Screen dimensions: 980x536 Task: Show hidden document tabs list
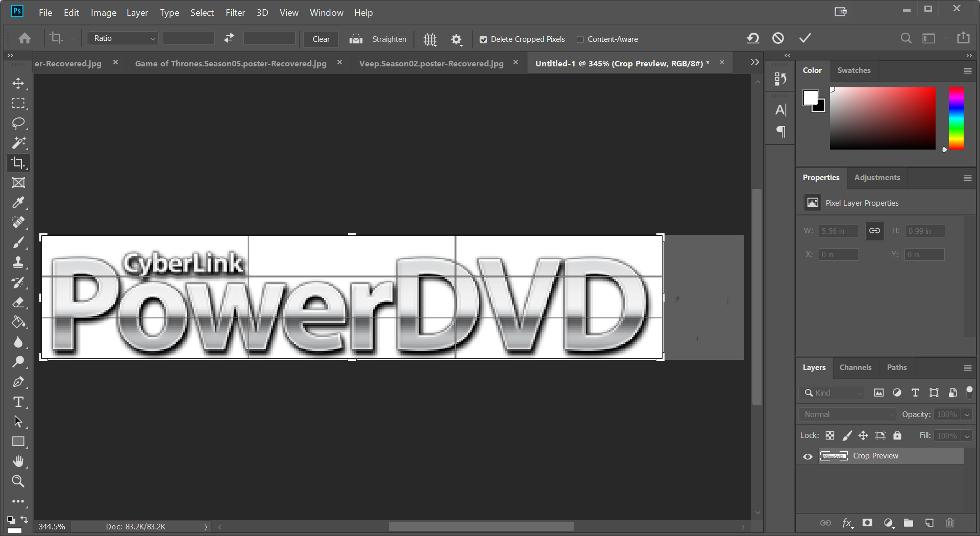(x=755, y=62)
